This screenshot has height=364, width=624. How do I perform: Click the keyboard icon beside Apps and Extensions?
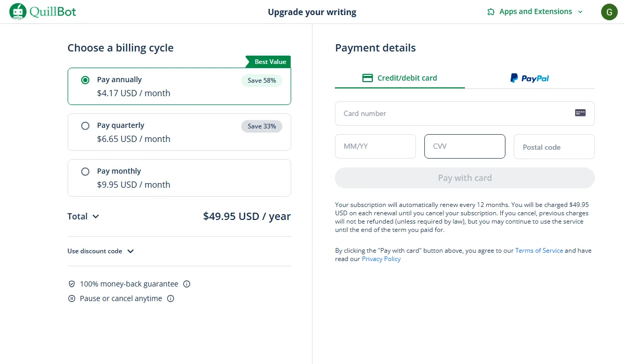point(489,11)
